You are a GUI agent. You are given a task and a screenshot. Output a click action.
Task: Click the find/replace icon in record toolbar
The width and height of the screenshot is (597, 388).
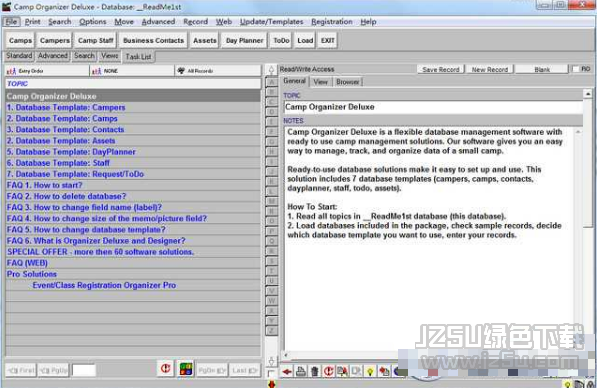342,371
